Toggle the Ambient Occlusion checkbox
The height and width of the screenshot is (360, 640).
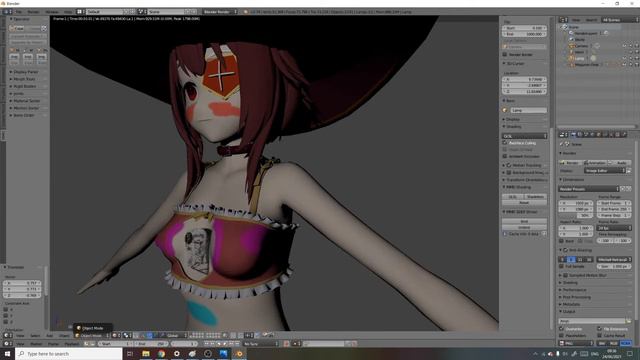[x=505, y=156]
